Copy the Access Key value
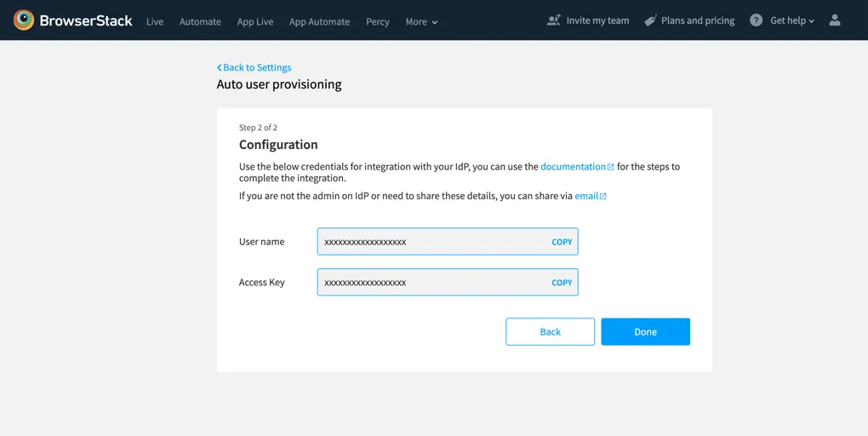The height and width of the screenshot is (436, 868). click(562, 283)
